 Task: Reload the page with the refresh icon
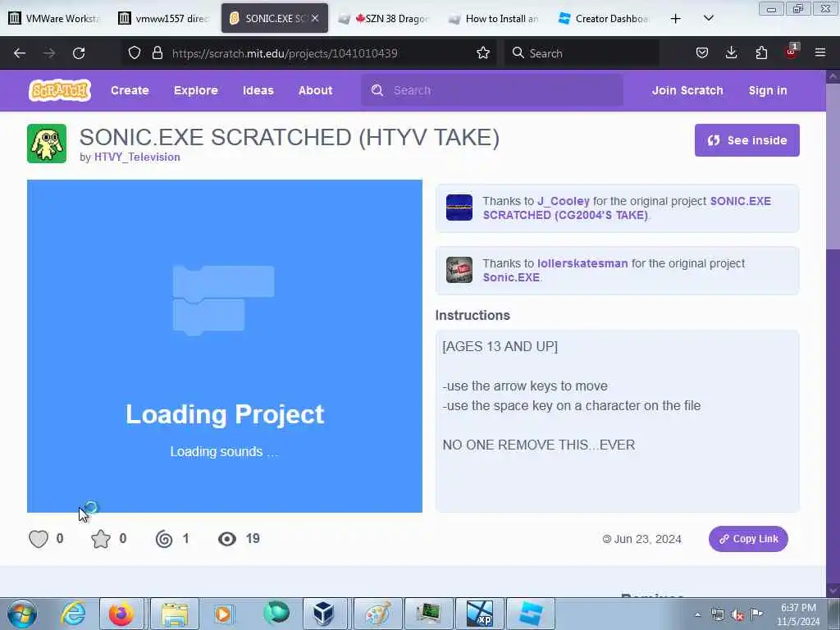tap(79, 53)
